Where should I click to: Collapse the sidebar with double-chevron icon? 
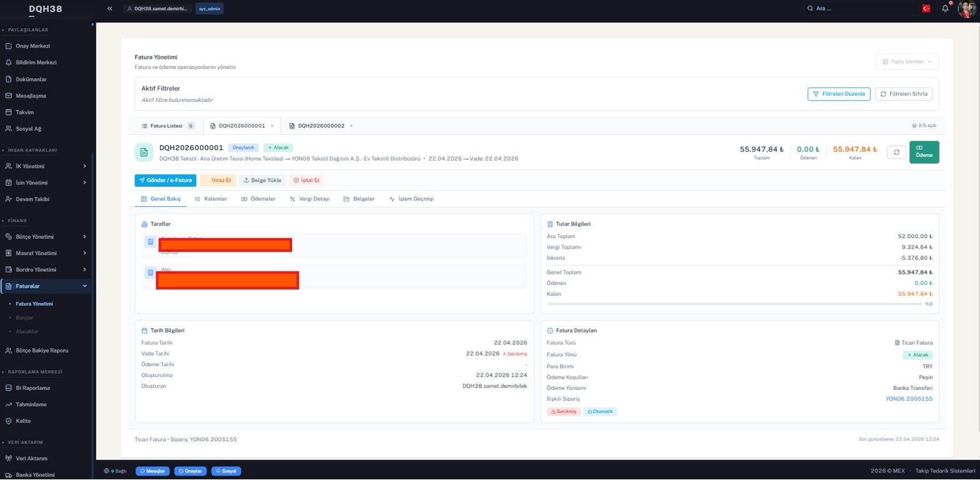(x=109, y=9)
